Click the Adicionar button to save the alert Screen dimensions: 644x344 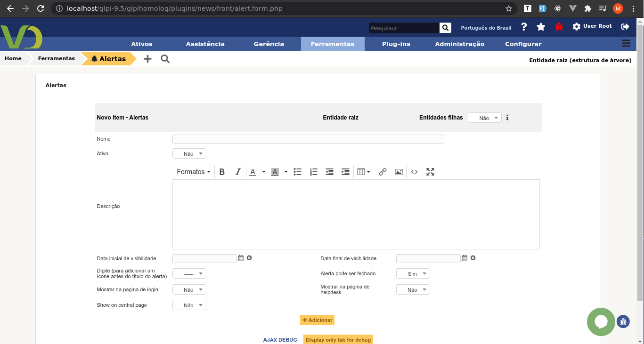(x=317, y=320)
